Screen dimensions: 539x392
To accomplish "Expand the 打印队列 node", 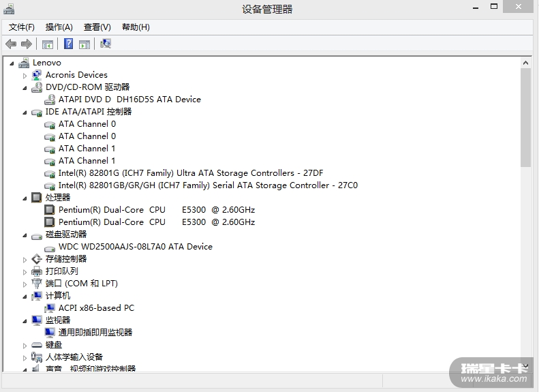I will 25,272.
